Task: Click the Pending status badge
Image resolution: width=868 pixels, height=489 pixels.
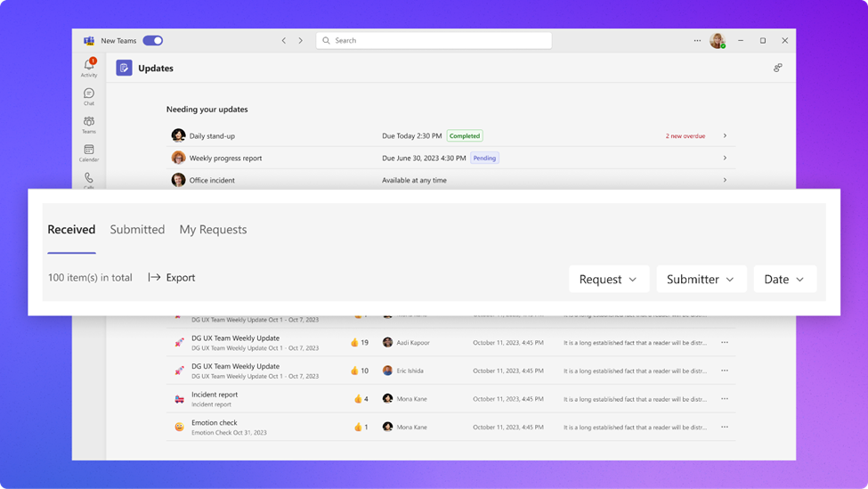Action: point(484,158)
